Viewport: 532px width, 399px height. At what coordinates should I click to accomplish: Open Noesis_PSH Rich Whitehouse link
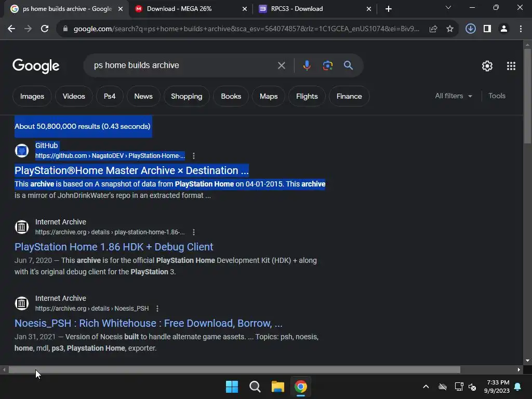coord(148,323)
